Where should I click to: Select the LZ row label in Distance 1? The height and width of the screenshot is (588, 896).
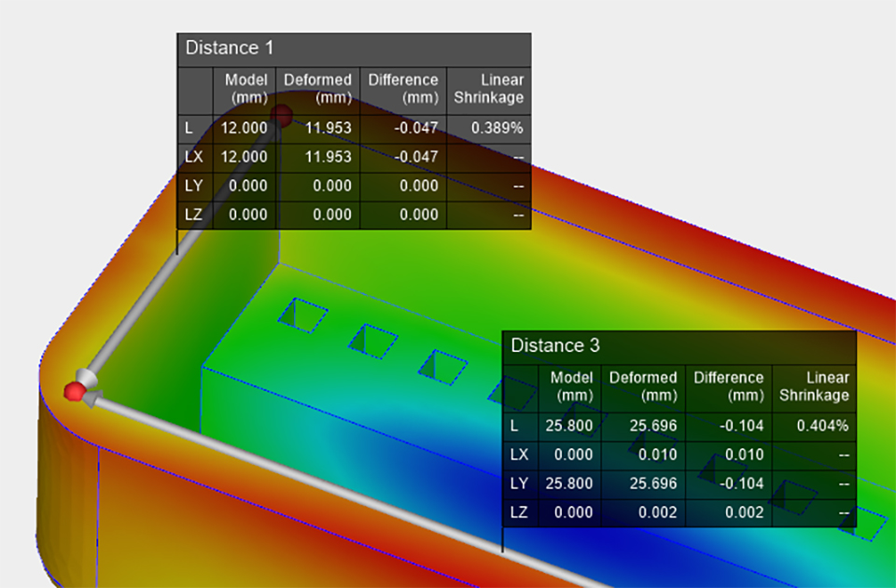tap(194, 215)
